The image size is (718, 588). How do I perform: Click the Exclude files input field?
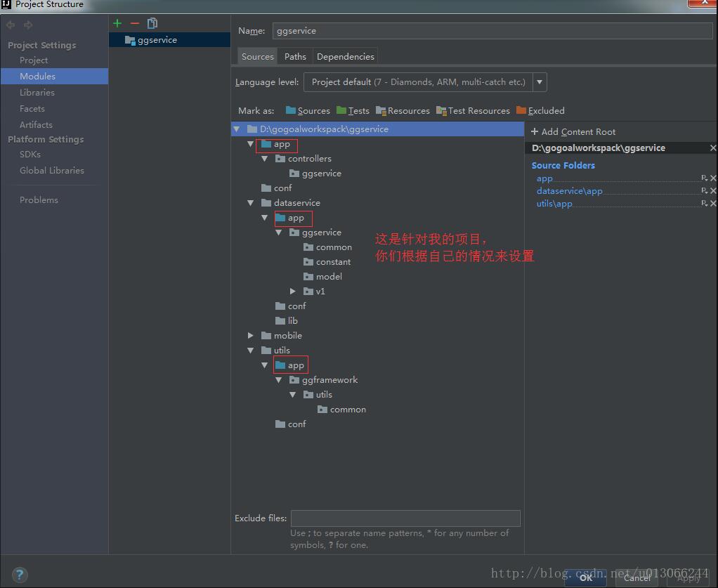tap(405, 518)
